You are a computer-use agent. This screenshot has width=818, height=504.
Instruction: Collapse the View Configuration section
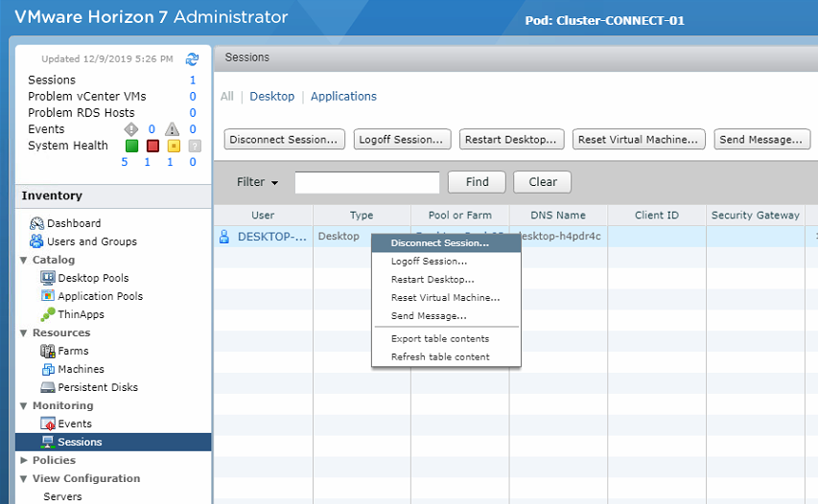click(23, 478)
